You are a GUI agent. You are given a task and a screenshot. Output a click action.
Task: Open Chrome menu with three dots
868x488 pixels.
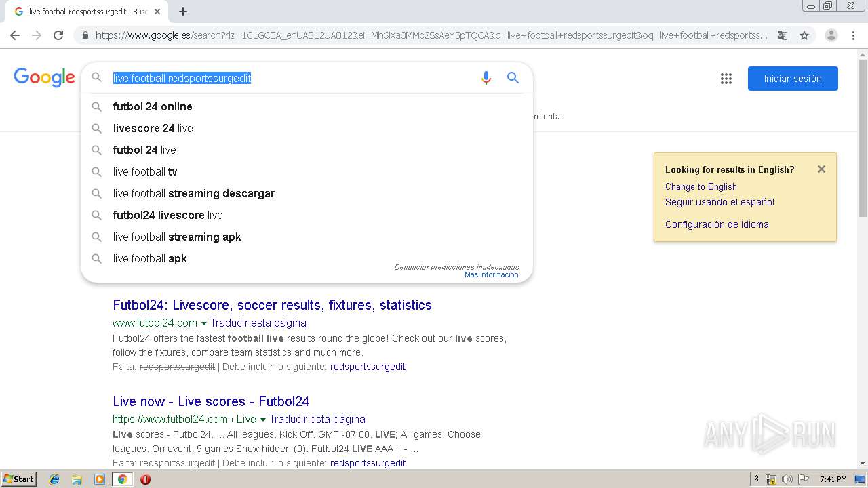pyautogui.click(x=852, y=35)
